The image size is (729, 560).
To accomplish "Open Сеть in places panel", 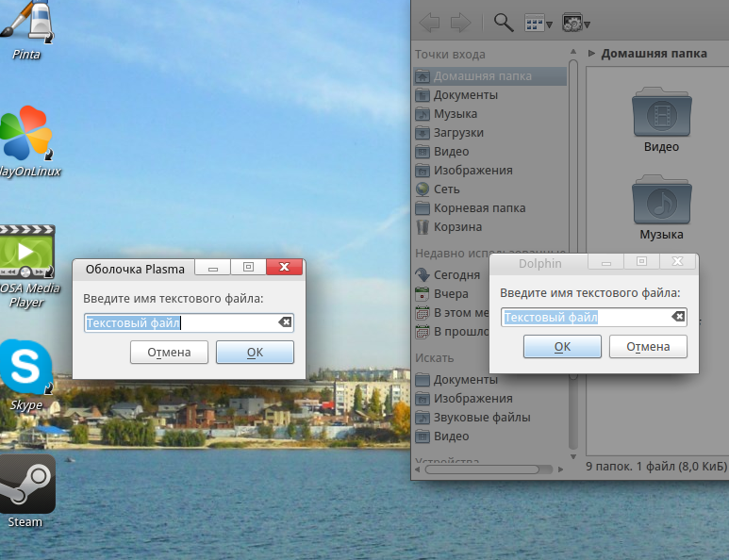I will coord(490,189).
